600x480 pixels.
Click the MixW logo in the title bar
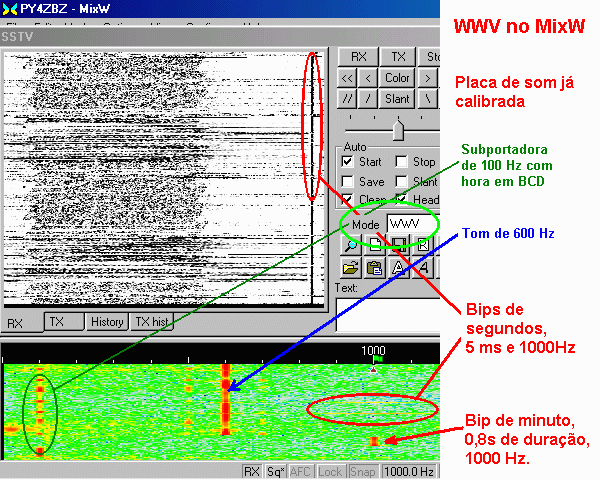pyautogui.click(x=9, y=8)
